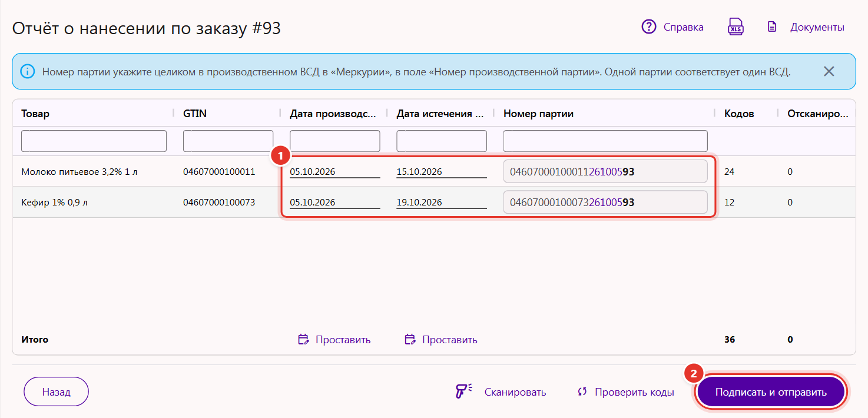Select Кефир 1% 0,9 л cell
The height and width of the screenshot is (418, 868).
pyautogui.click(x=54, y=203)
